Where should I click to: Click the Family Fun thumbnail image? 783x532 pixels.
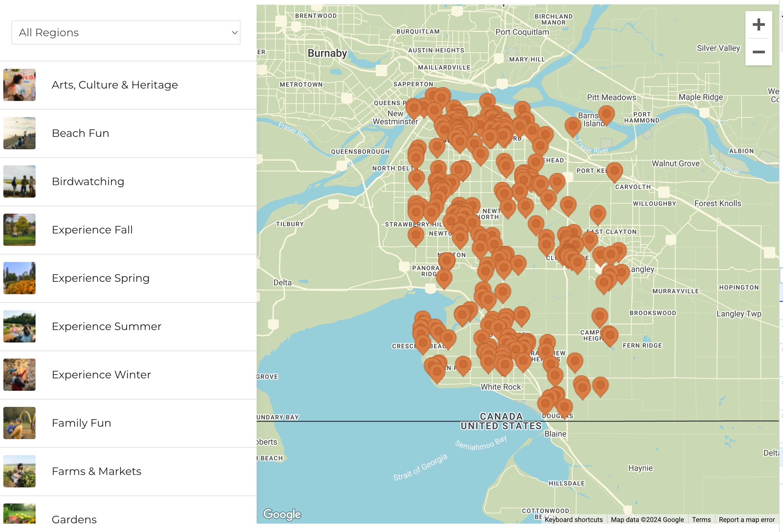[x=19, y=423]
